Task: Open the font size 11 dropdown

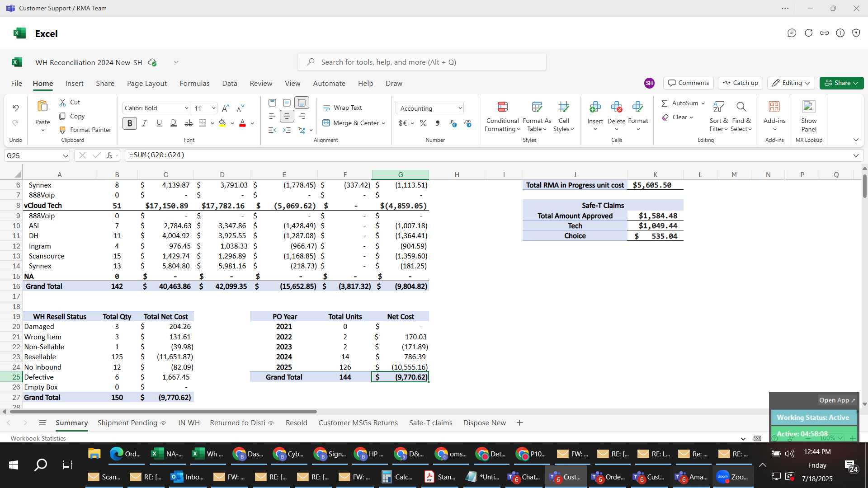Action: [213, 108]
